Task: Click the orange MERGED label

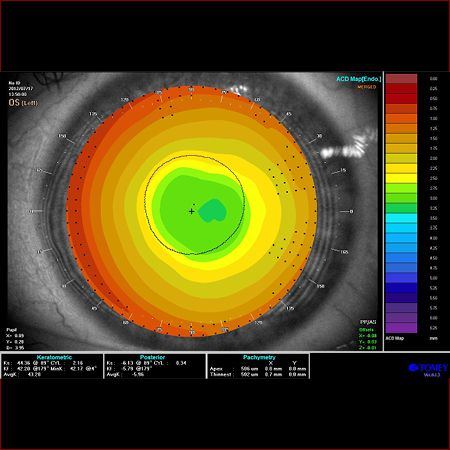Action: pos(367,87)
